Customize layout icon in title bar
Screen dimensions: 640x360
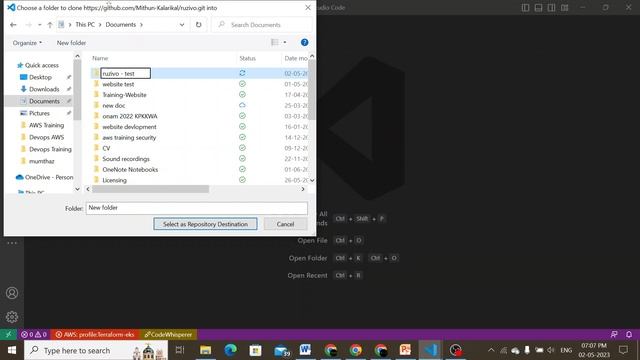(x=564, y=7)
